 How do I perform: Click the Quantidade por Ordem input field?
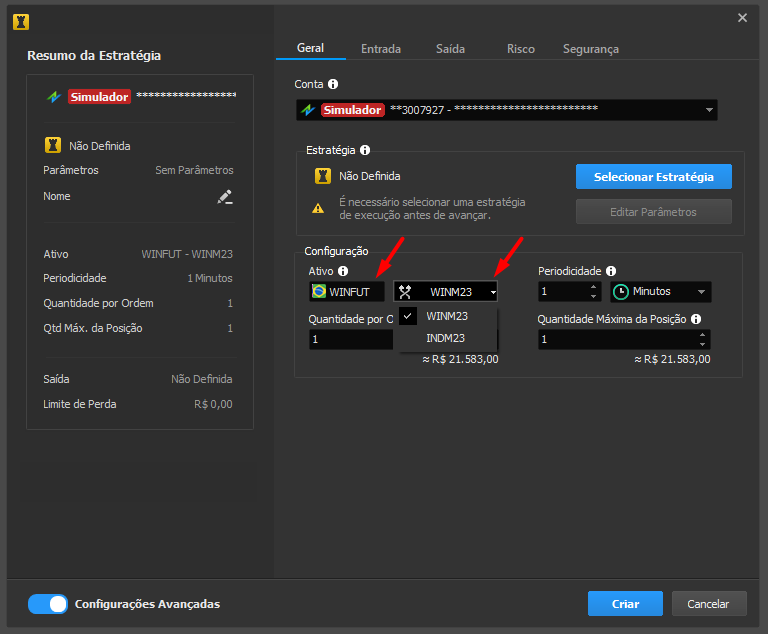click(351, 339)
